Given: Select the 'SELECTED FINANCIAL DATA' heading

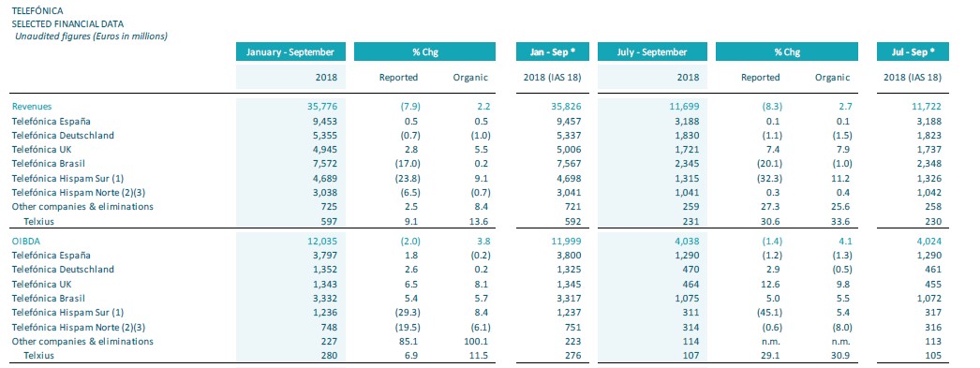Looking at the screenshot, I should [67, 23].
